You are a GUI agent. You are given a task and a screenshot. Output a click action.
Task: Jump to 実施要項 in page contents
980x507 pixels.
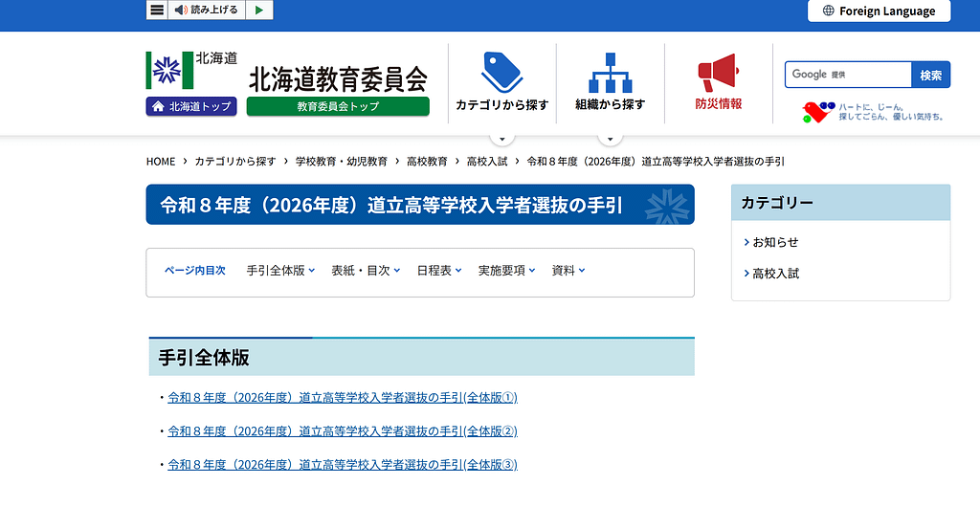click(507, 271)
